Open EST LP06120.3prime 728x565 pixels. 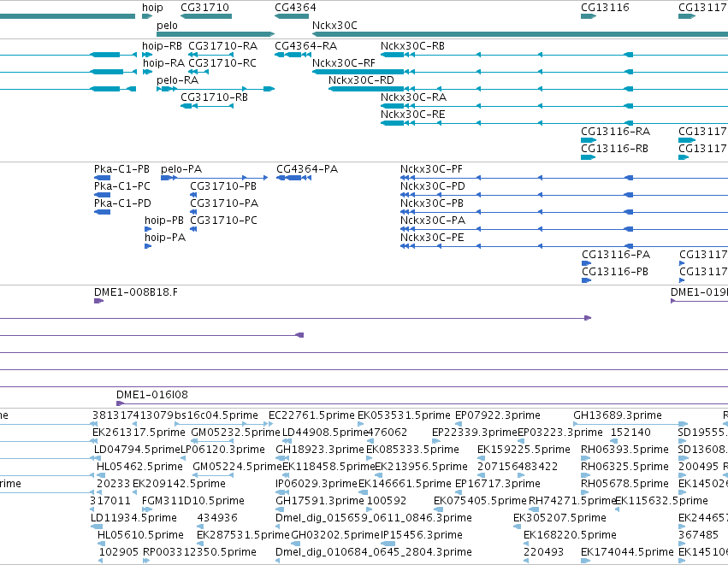222,450
